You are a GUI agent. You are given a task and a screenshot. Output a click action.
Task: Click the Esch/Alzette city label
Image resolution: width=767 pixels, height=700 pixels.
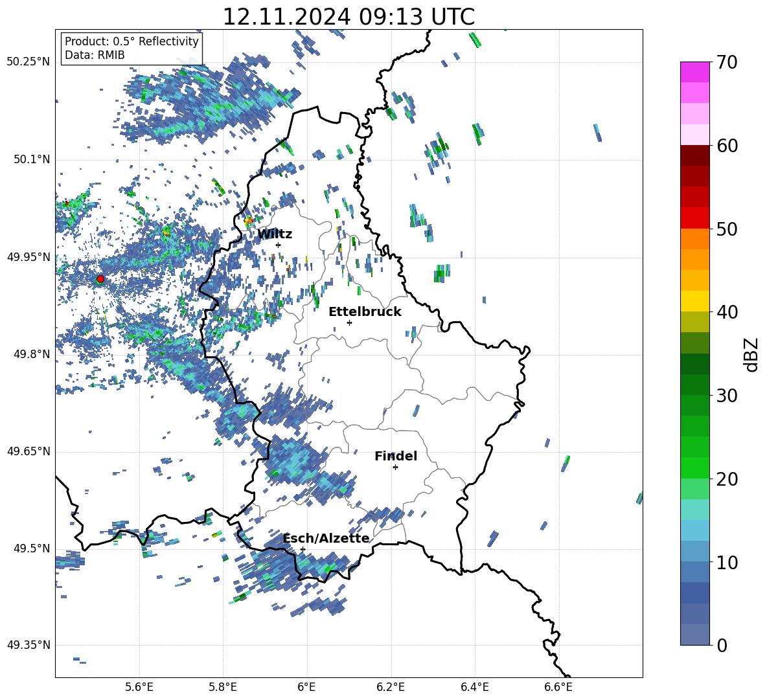(326, 538)
